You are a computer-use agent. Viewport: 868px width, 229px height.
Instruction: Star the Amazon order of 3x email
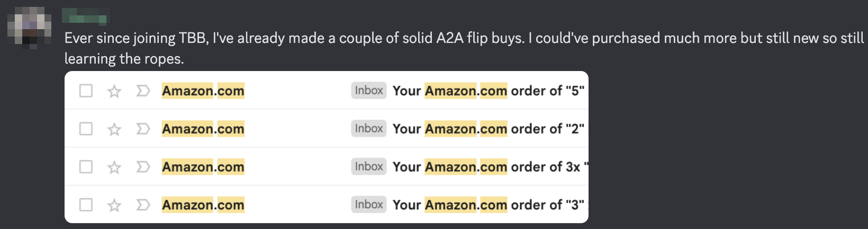pos(114,168)
